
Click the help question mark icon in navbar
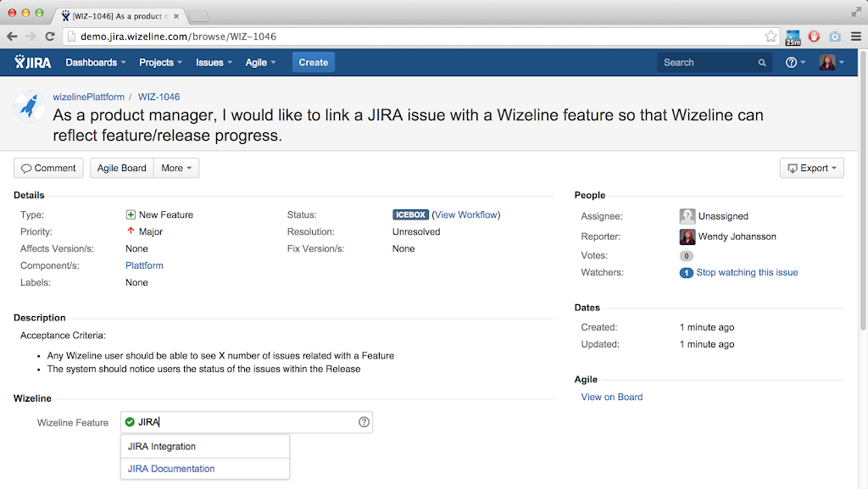(x=791, y=62)
